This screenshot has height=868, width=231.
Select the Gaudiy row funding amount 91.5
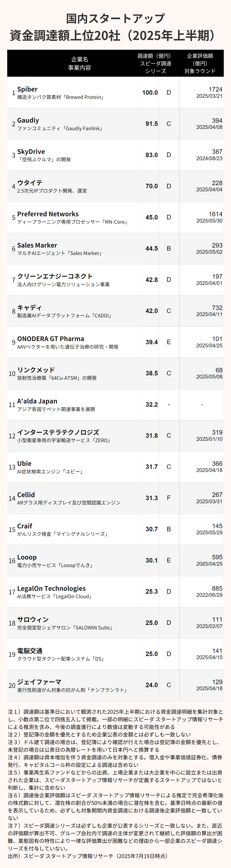(152, 124)
